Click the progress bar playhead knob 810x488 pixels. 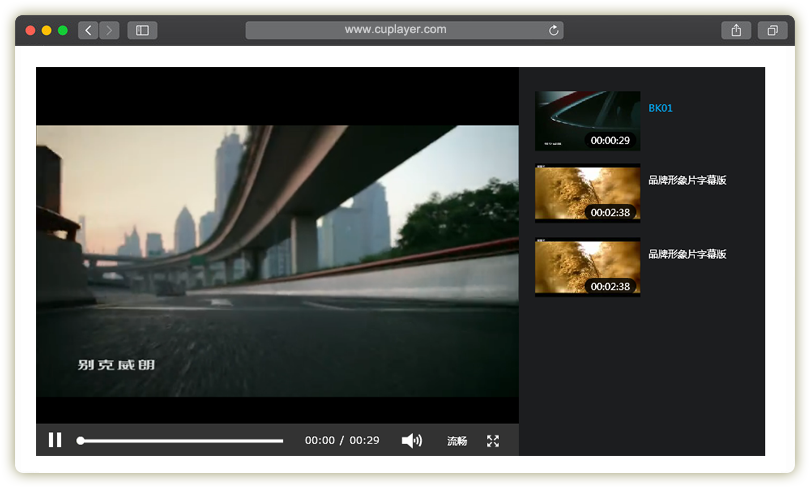click(x=80, y=440)
